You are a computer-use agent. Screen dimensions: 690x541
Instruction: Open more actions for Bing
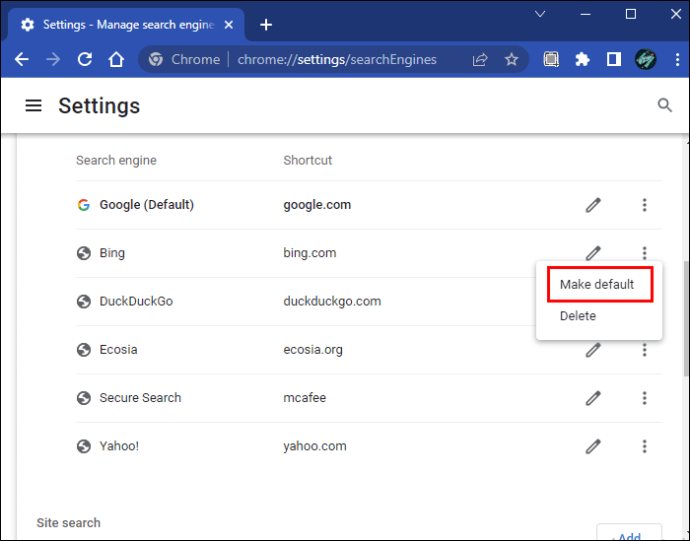pyautogui.click(x=644, y=253)
